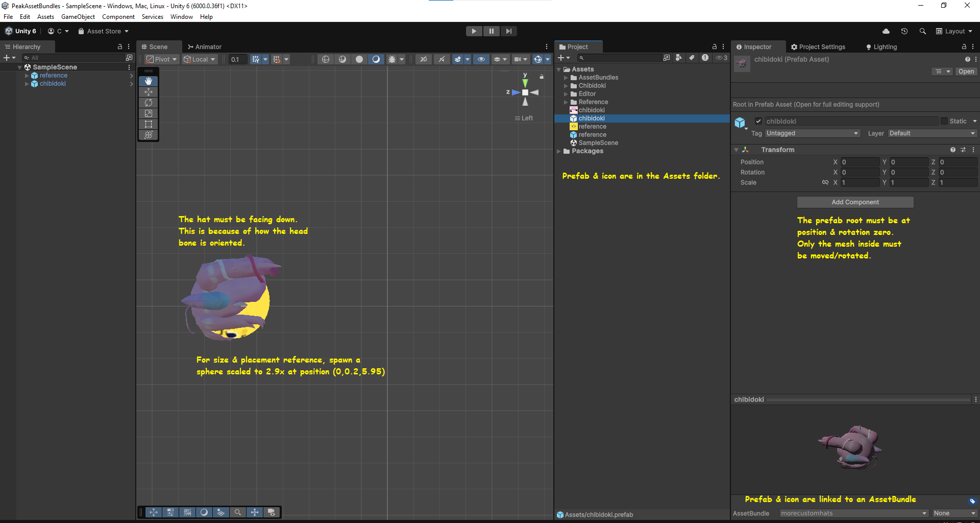This screenshot has height=523, width=980.
Task: Open the Layout dropdown in the top-right corner
Action: point(955,31)
